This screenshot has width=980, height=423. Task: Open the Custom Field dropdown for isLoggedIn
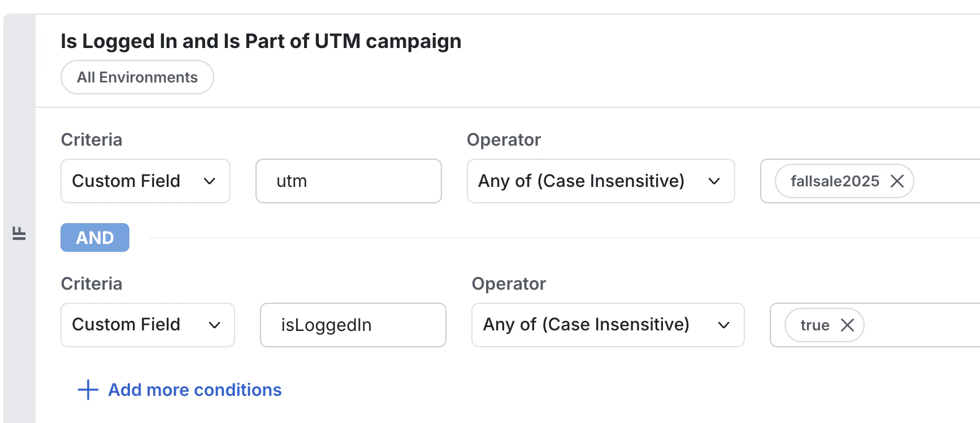148,325
